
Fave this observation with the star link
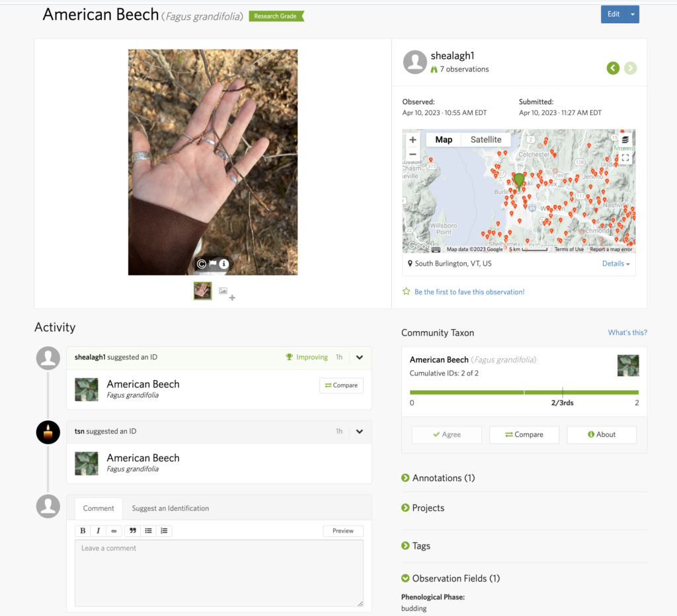(469, 291)
